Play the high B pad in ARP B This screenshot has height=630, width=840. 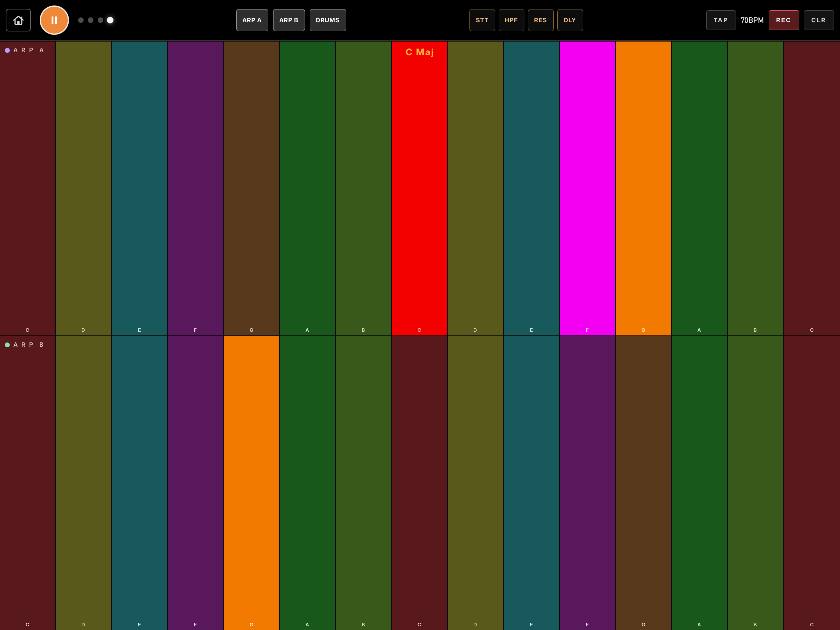[x=755, y=483]
